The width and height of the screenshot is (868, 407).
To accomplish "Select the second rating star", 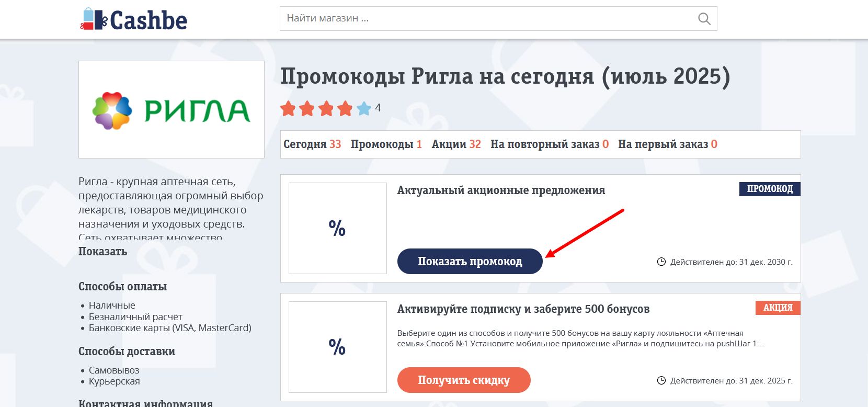I will coord(307,109).
